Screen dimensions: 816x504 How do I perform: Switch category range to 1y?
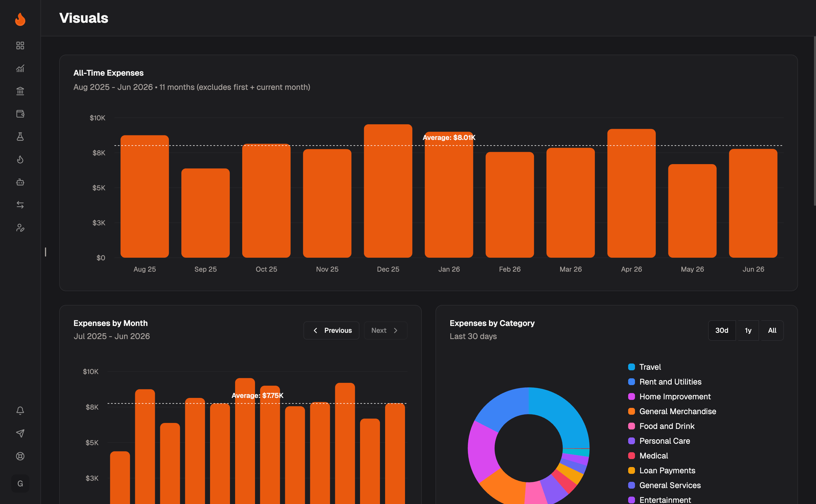pos(748,330)
